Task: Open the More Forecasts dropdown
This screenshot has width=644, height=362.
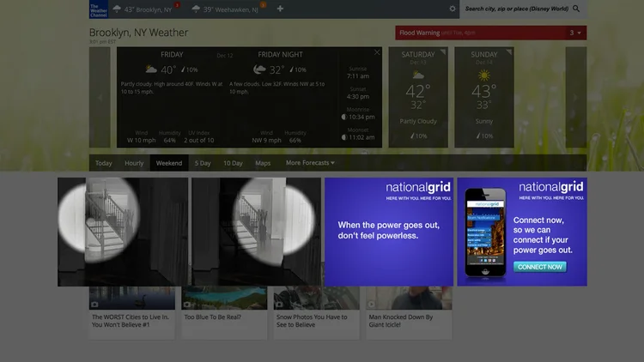Action: [310, 163]
